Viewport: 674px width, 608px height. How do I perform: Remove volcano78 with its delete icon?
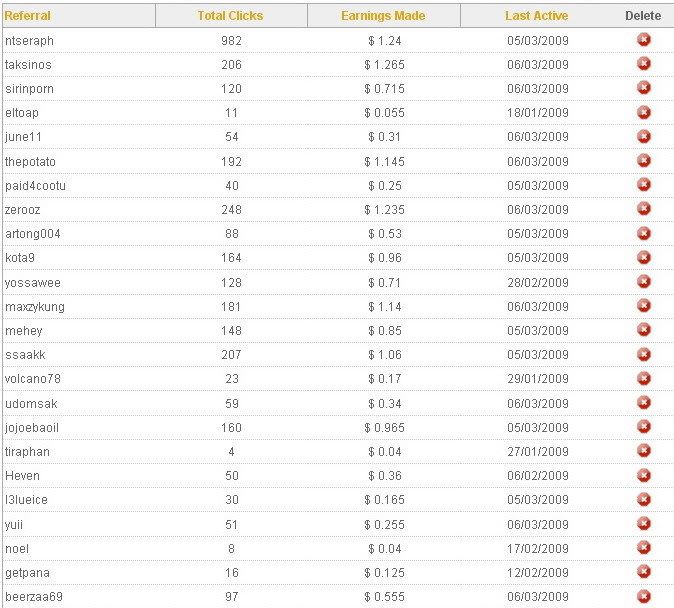point(643,378)
